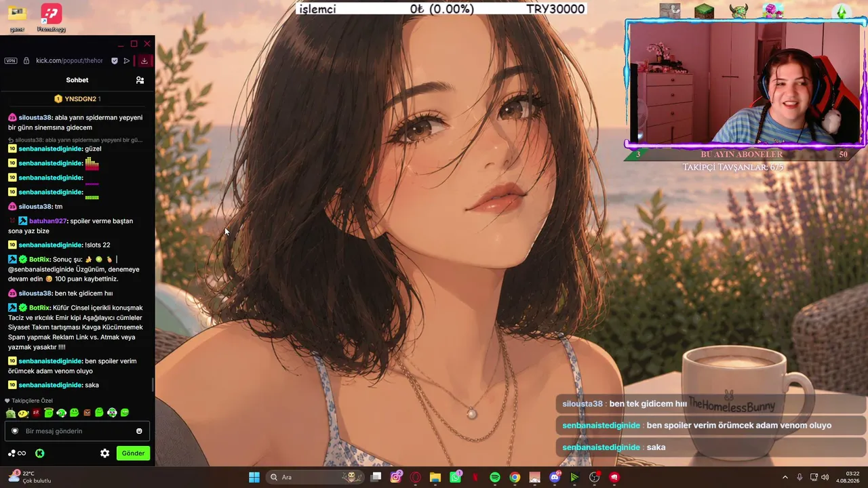Open chat settings gear
This screenshot has width=868, height=488.
(104, 453)
